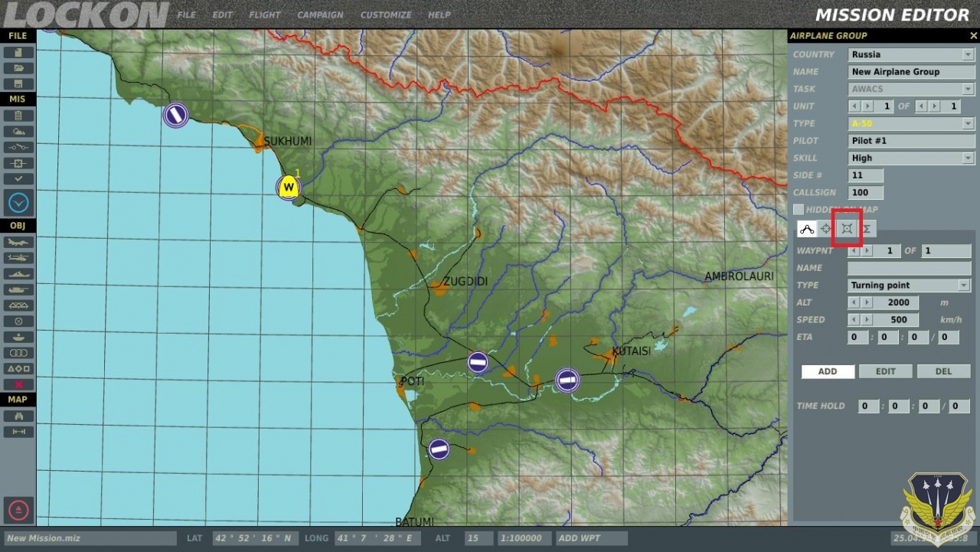Image resolution: width=980 pixels, height=552 pixels.
Task: Select the bridge static object tool
Action: click(x=18, y=305)
